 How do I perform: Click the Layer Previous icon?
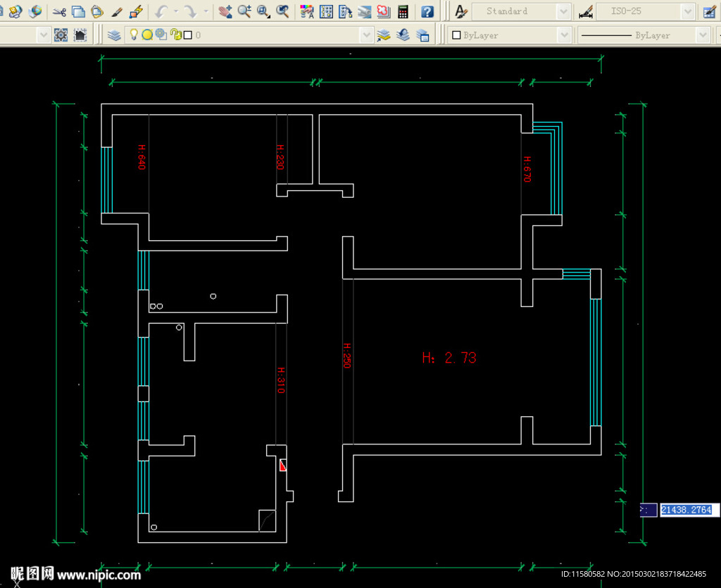tap(403, 35)
